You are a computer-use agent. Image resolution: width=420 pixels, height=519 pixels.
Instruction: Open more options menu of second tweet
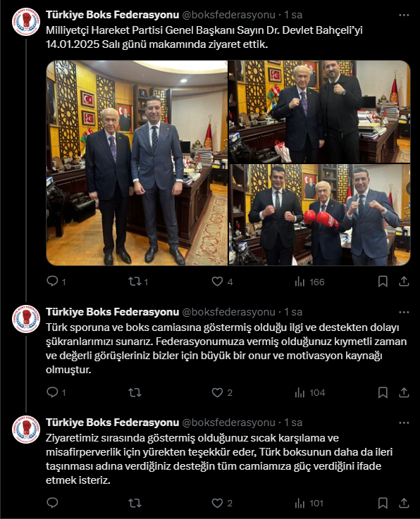tap(404, 312)
